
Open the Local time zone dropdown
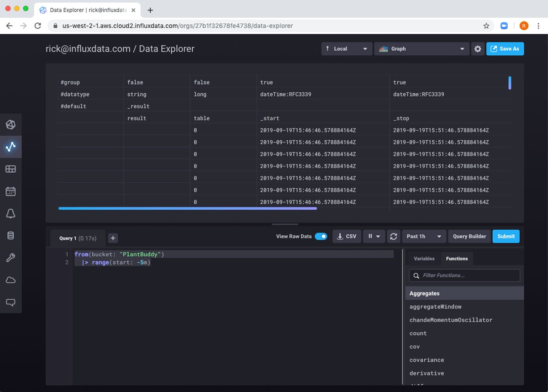click(347, 49)
